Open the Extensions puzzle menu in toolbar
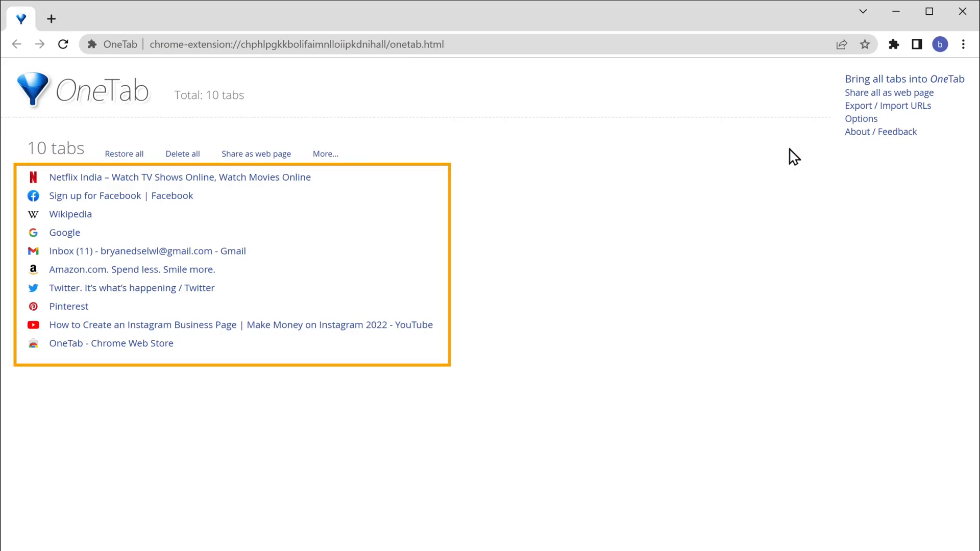The width and height of the screenshot is (980, 551). (x=894, y=44)
